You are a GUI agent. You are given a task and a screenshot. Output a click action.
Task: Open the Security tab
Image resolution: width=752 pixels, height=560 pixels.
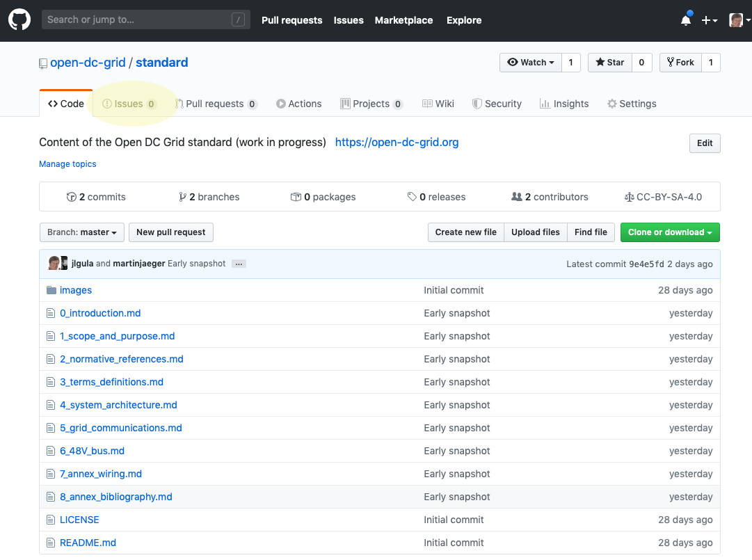pyautogui.click(x=497, y=104)
